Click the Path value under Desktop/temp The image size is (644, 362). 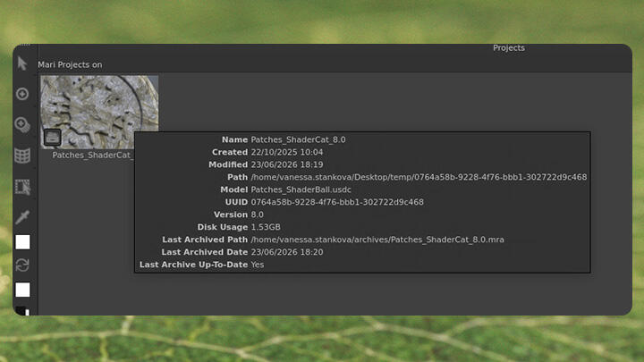(x=419, y=177)
